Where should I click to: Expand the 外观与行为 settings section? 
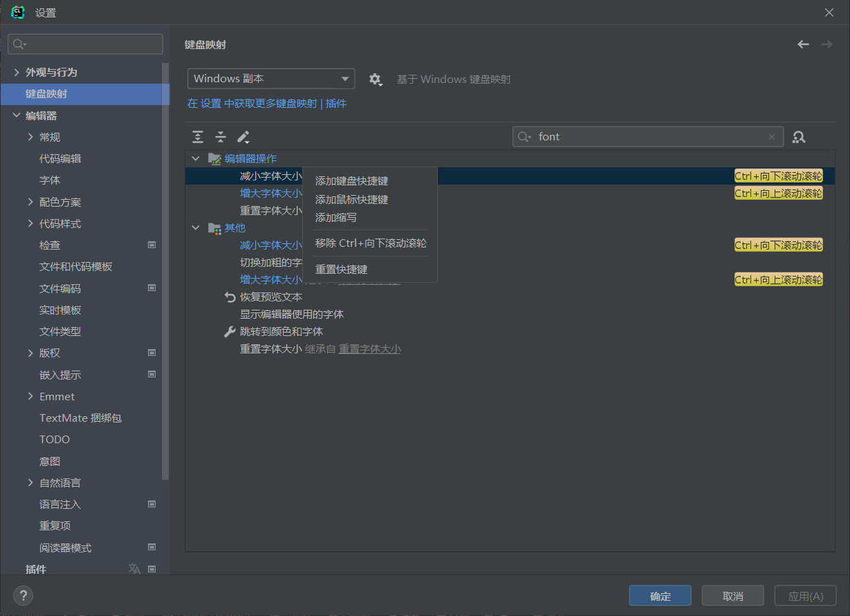tap(17, 72)
